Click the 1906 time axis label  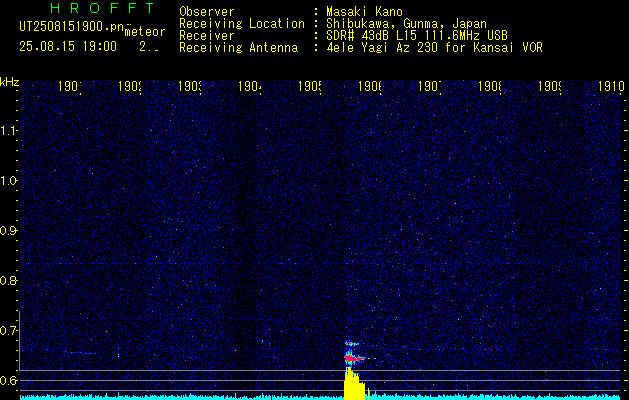click(x=369, y=86)
